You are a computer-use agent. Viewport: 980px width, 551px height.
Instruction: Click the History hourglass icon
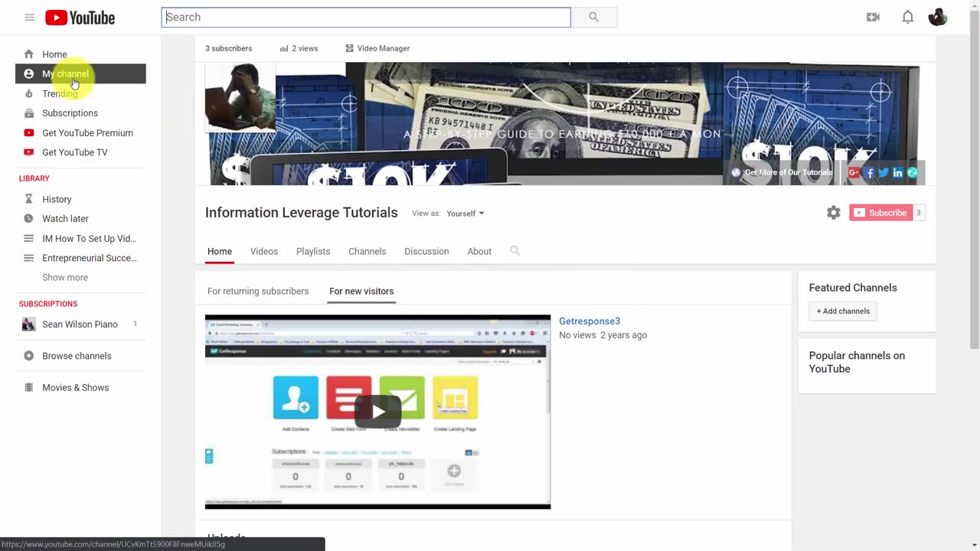click(x=28, y=199)
